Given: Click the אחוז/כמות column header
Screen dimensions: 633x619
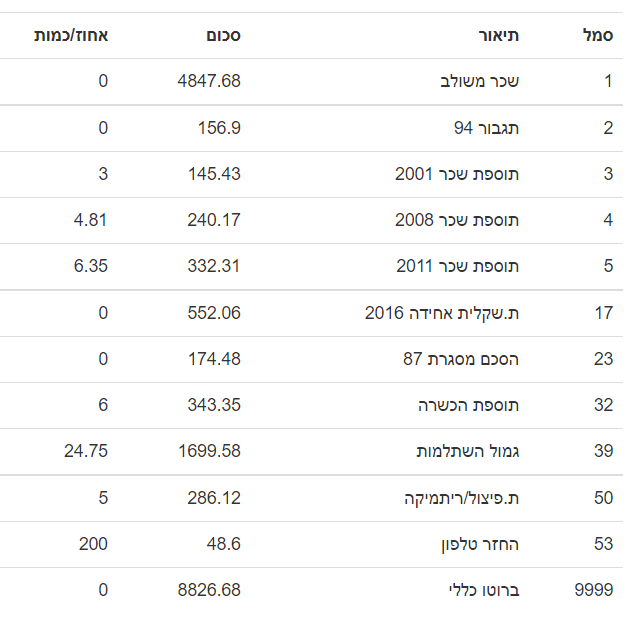Looking at the screenshot, I should (72, 35).
